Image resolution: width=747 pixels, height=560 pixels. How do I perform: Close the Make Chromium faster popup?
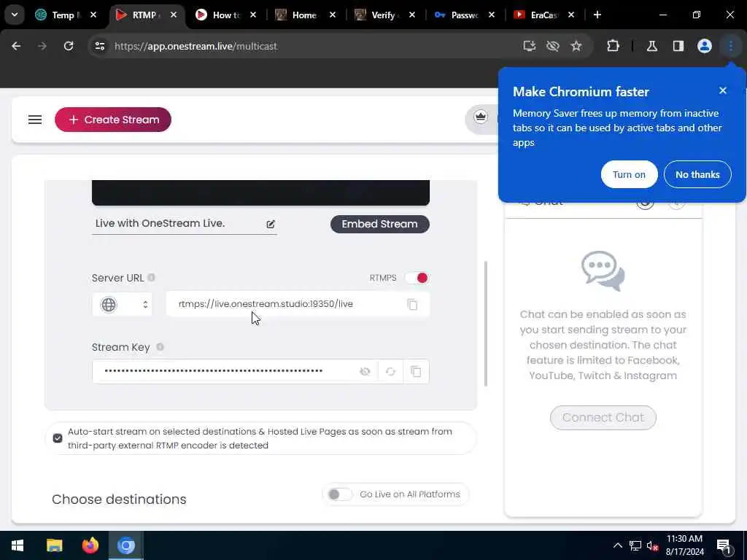coord(723,90)
